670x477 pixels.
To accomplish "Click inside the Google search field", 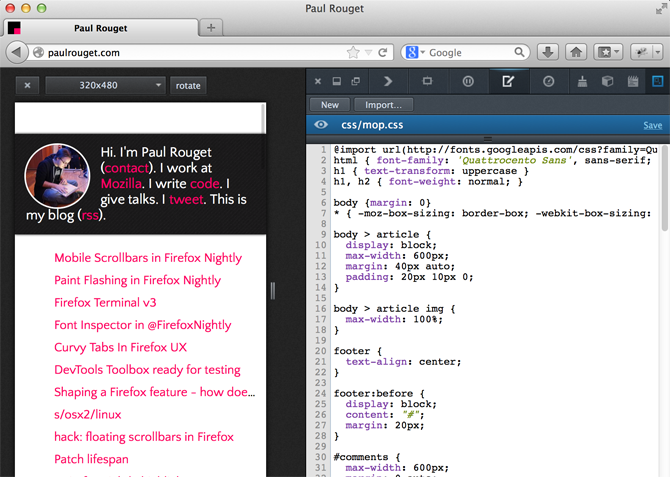I will (x=470, y=53).
